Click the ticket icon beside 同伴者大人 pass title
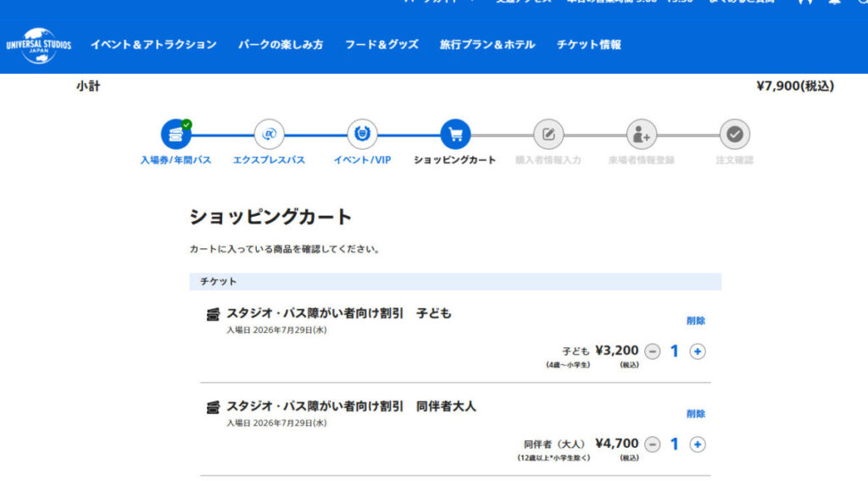This screenshot has height=481, width=868. pyautogui.click(x=213, y=407)
